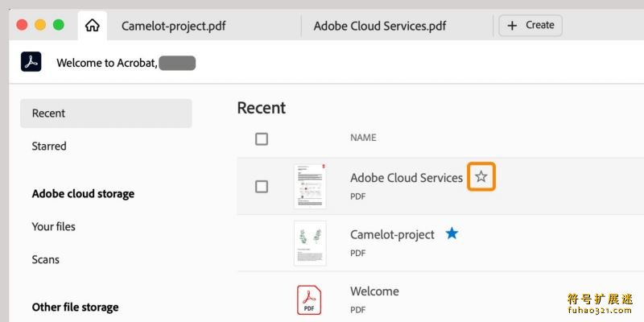Click the Recent heading above the list
The height and width of the screenshot is (322, 644).
261,108
